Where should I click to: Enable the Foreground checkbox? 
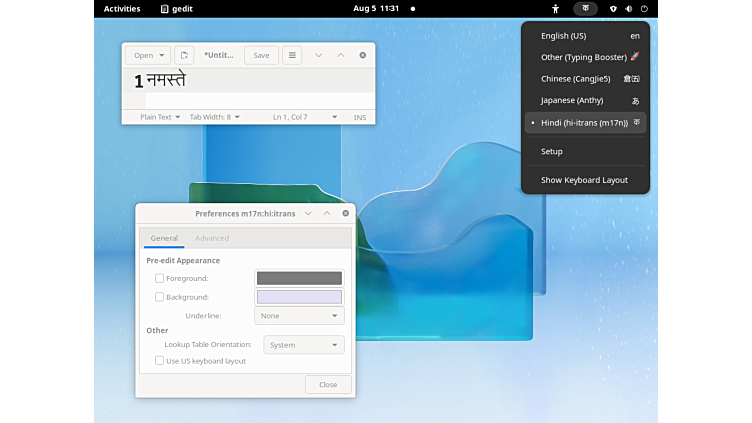160,278
